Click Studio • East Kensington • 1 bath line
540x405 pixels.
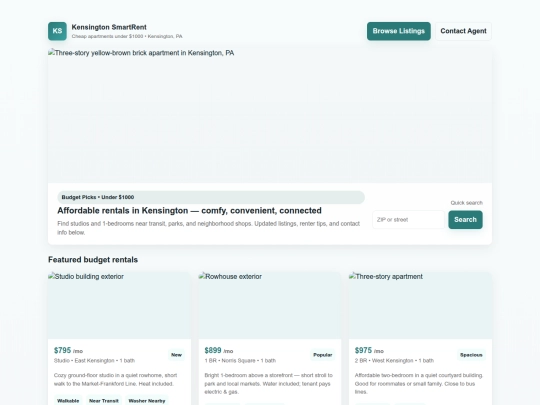(x=94, y=361)
